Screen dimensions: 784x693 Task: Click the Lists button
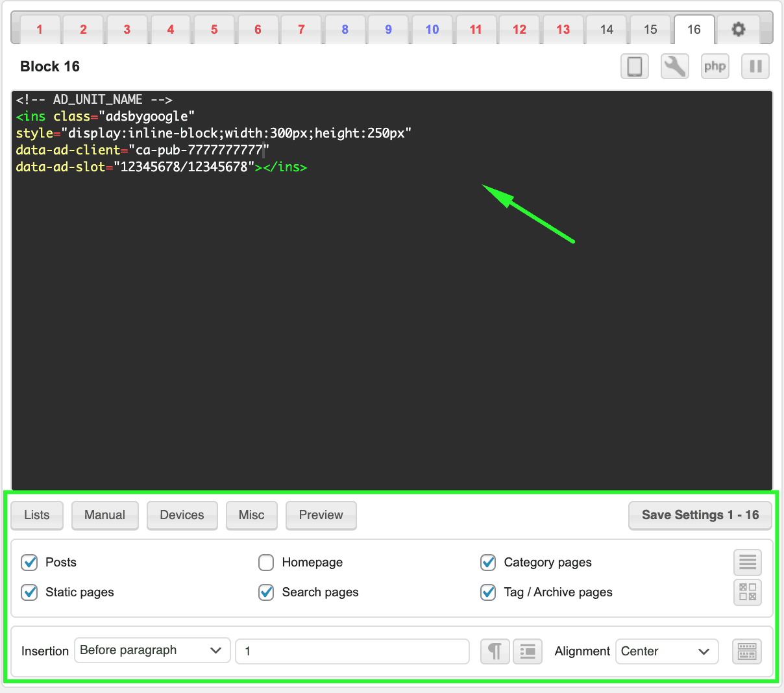pyautogui.click(x=37, y=515)
